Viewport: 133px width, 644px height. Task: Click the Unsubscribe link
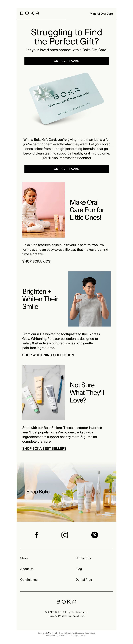[53, 633]
